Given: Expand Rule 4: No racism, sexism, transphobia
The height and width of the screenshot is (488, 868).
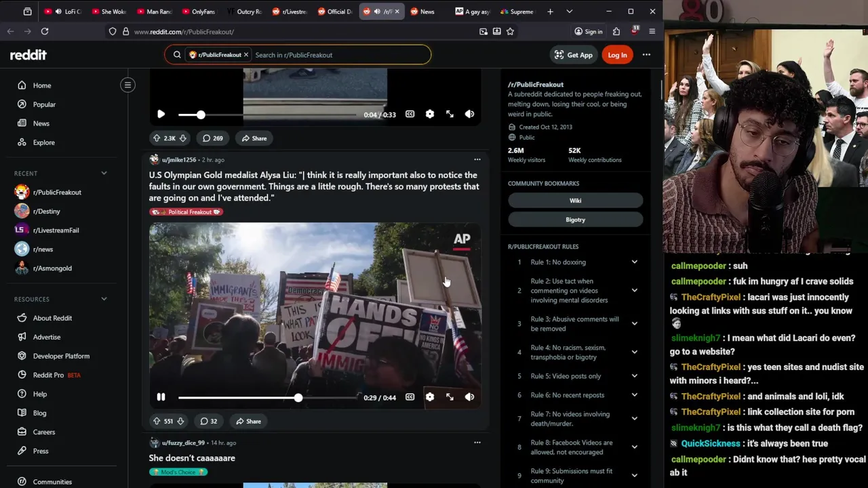Looking at the screenshot, I should coord(634,352).
